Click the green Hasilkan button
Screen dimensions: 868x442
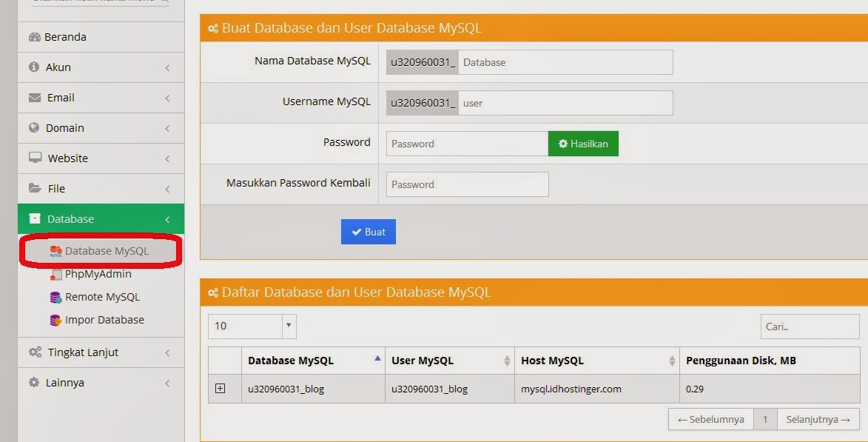(583, 144)
